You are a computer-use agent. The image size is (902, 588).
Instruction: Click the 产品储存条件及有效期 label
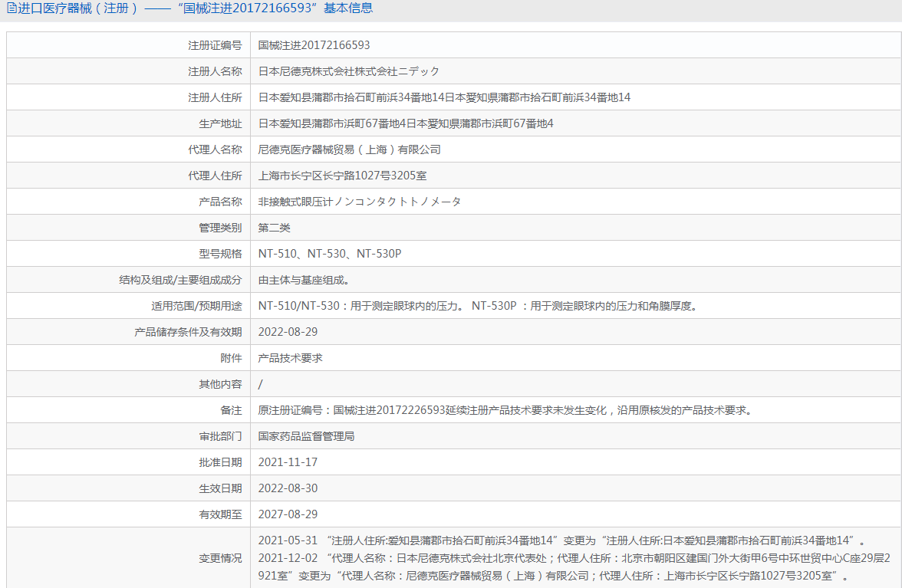pos(188,332)
